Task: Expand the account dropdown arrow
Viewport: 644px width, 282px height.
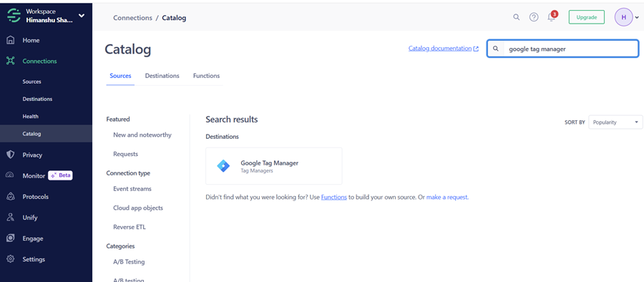Action: click(637, 18)
